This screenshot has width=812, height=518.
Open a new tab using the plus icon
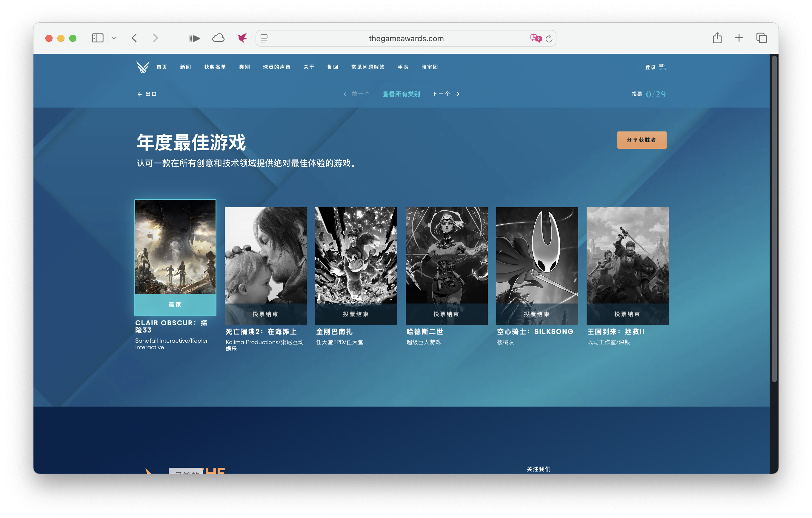[x=739, y=38]
